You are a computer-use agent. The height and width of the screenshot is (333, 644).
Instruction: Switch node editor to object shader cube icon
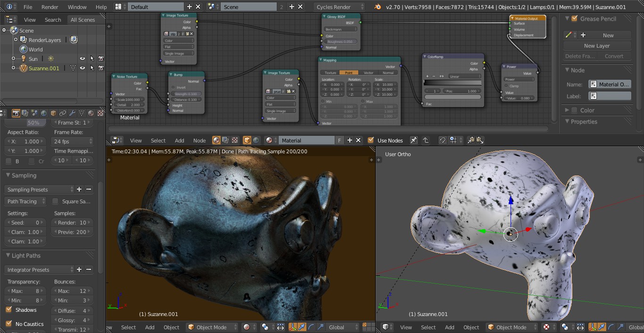click(x=247, y=140)
